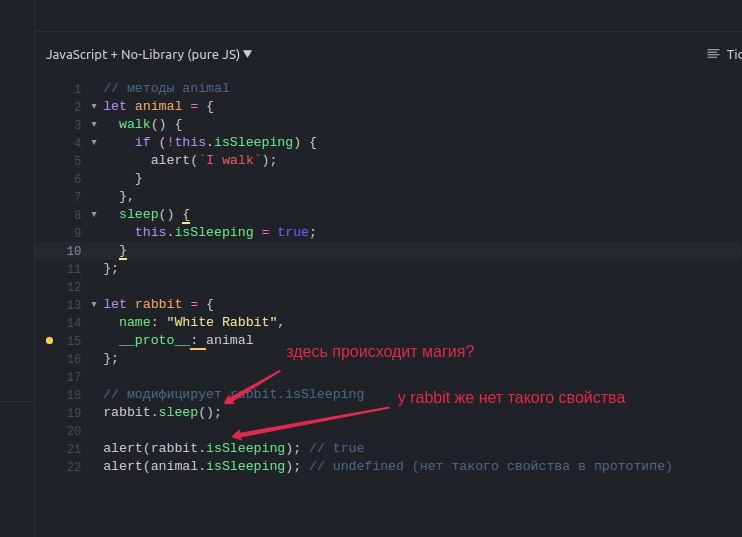742x537 pixels.
Task: Click the alert(rabbit.isSleeping) line
Action: click(202, 448)
